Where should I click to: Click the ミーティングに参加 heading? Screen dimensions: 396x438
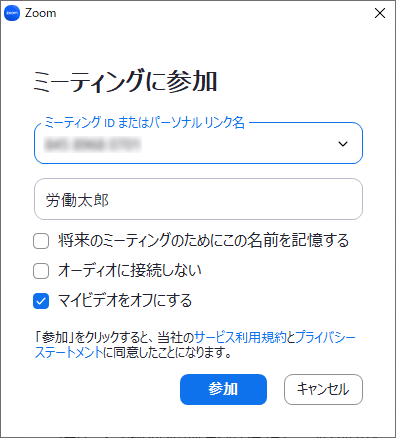125,81
